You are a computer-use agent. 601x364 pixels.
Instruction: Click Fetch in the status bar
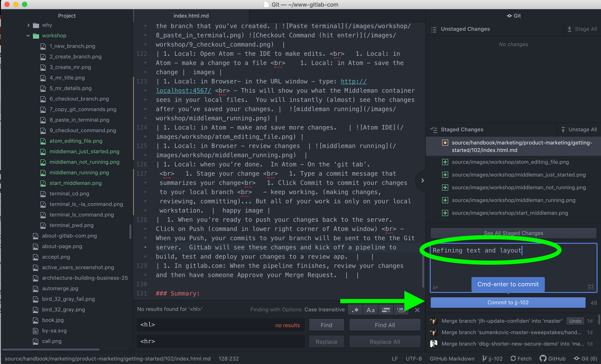pyautogui.click(x=521, y=358)
